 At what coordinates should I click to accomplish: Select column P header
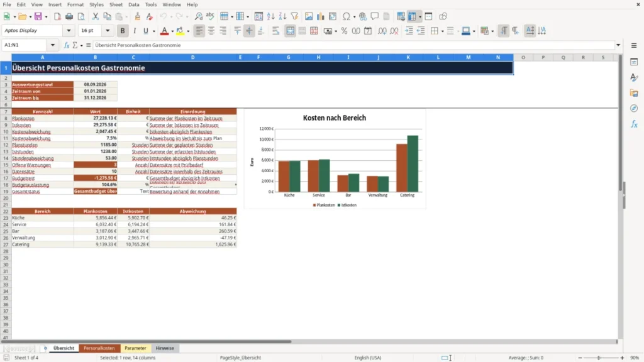[x=543, y=57]
